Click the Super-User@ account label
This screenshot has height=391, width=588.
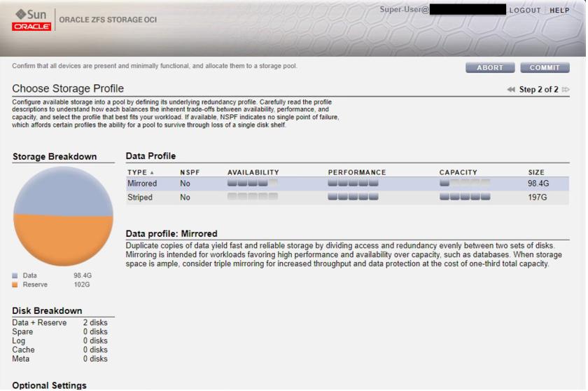405,9
